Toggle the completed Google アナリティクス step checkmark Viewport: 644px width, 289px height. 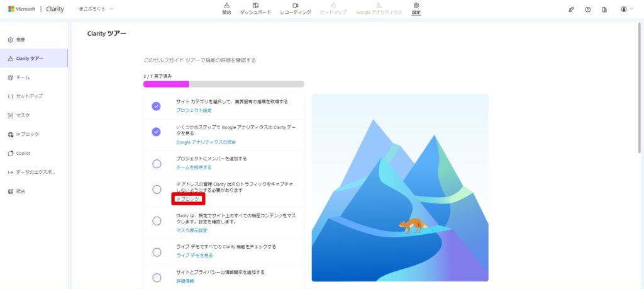click(x=157, y=132)
